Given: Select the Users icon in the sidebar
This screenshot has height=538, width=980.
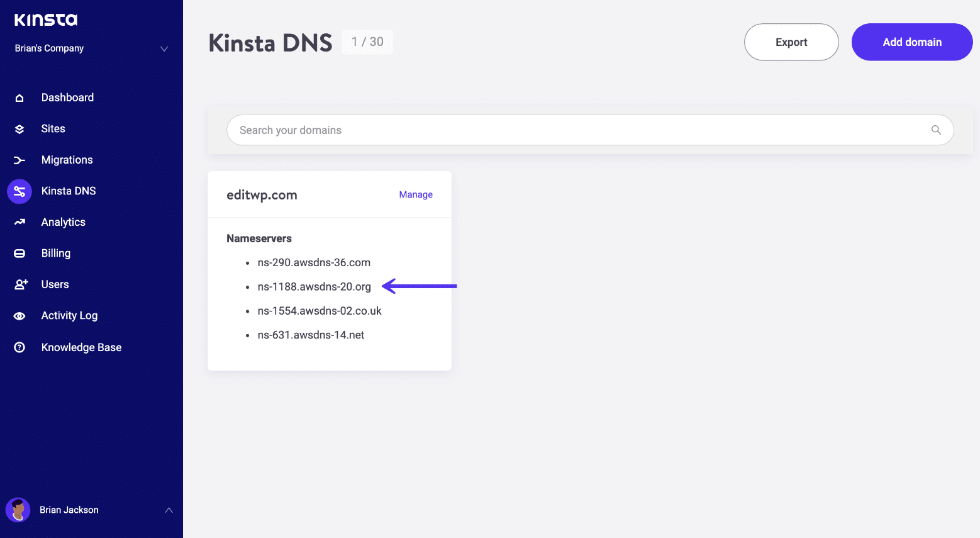Looking at the screenshot, I should (19, 284).
